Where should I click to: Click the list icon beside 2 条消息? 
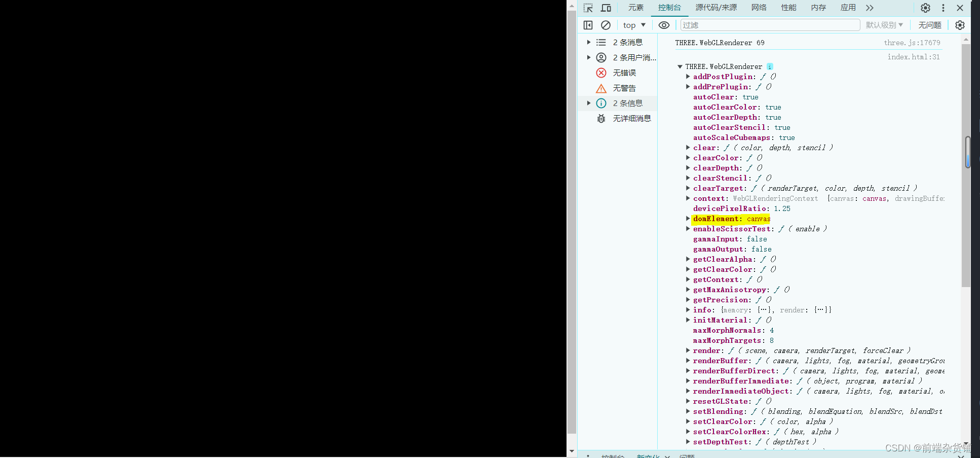(x=601, y=42)
